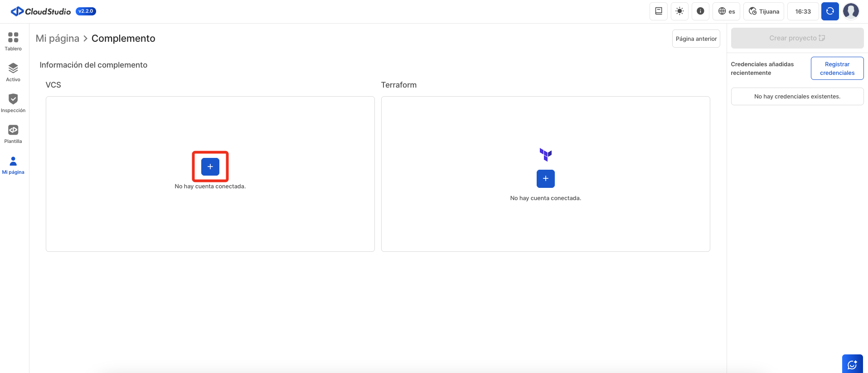Image resolution: width=868 pixels, height=373 pixels.
Task: Click Mi página breadcrumb link
Action: coord(58,39)
